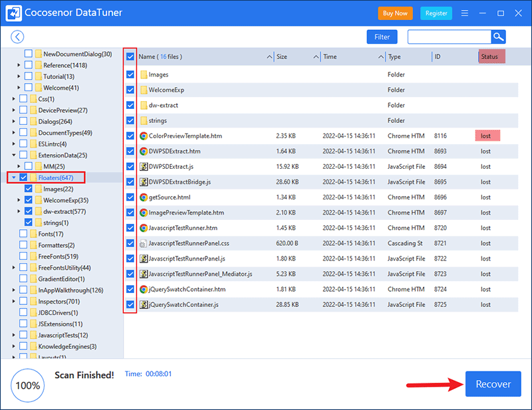Click folder icon of Images row in file list
The width and height of the screenshot is (532, 410).
click(x=144, y=74)
